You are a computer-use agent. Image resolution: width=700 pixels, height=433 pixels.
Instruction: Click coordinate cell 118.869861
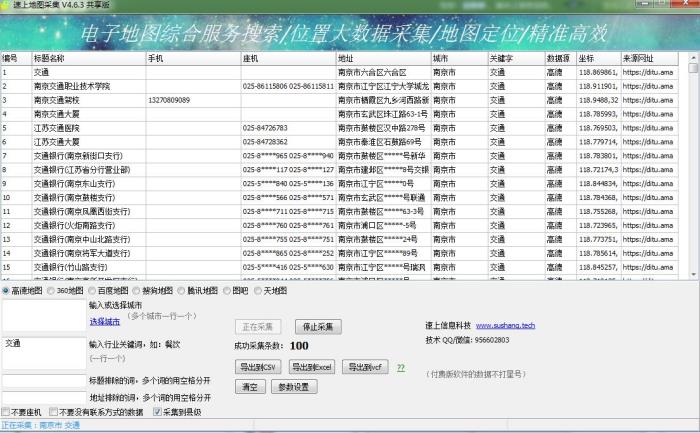click(x=598, y=72)
